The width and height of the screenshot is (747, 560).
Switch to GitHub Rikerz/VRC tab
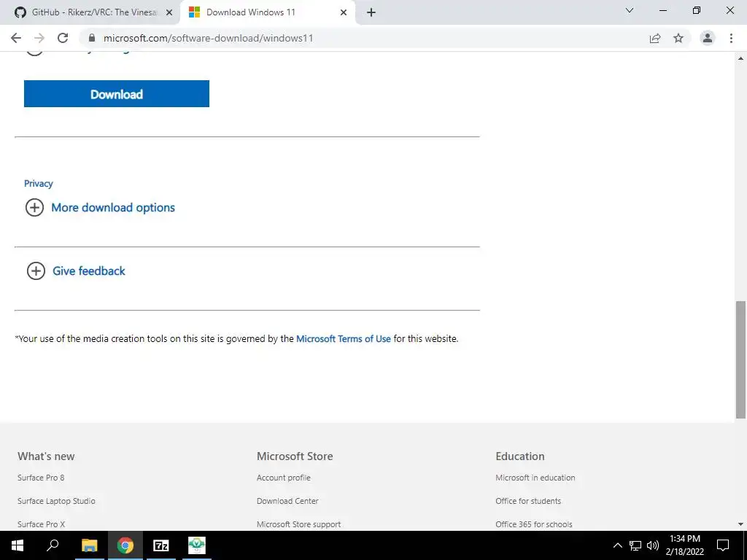(x=90, y=12)
